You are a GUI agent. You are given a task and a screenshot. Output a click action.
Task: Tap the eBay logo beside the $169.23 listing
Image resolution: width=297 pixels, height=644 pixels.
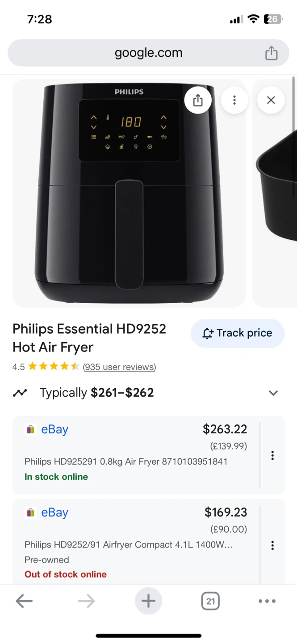pos(30,512)
